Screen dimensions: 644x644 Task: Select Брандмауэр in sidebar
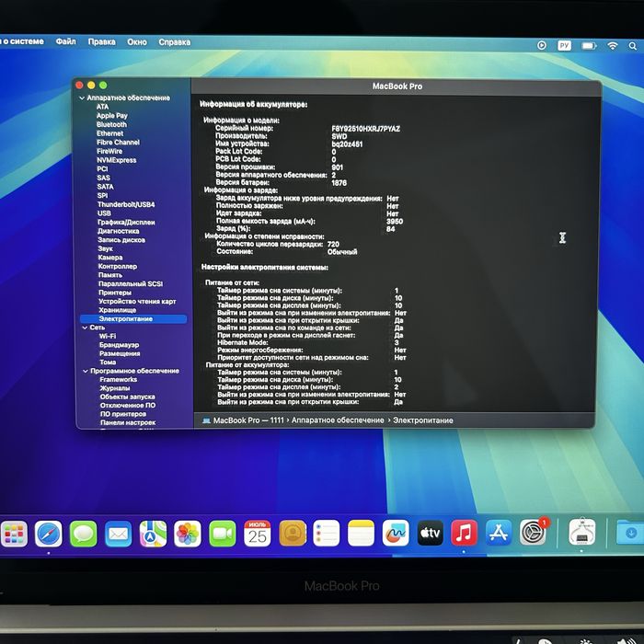point(119,345)
